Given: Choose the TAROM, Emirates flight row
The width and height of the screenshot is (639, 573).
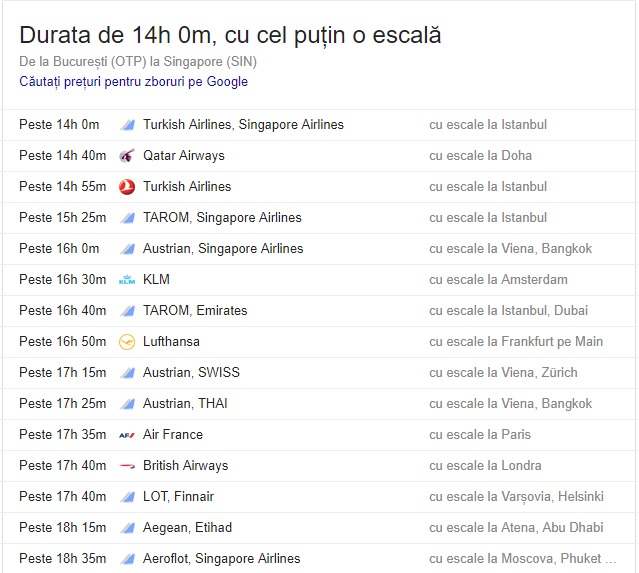Looking at the screenshot, I should (195, 311).
